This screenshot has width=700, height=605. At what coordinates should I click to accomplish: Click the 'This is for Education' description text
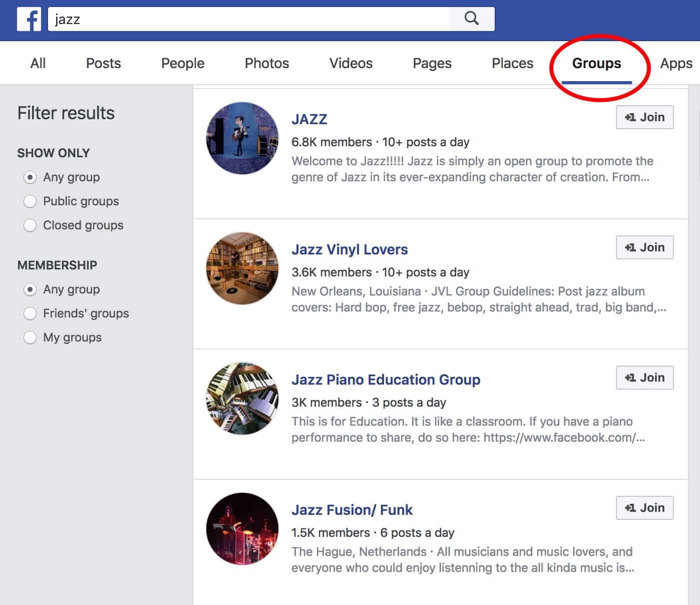coord(468,430)
